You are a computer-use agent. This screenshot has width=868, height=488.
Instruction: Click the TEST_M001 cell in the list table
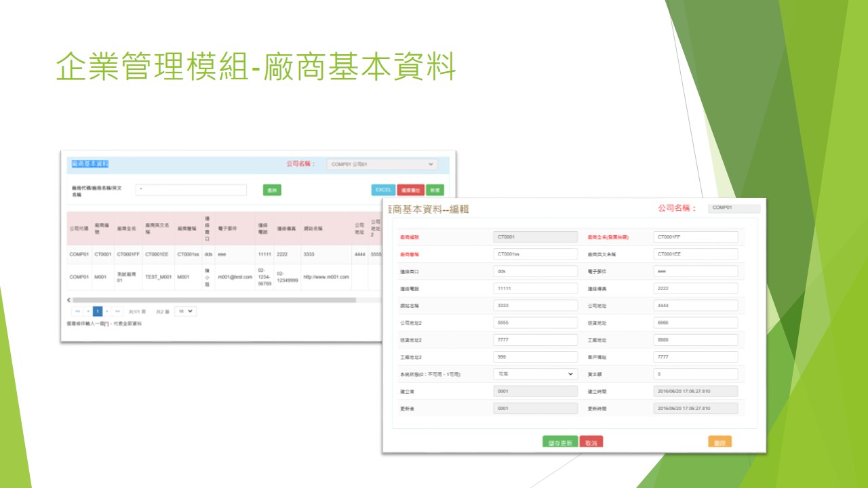(x=159, y=277)
